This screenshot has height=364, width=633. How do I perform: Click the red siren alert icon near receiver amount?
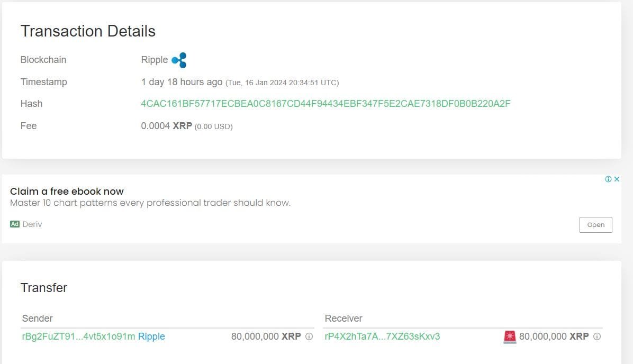510,336
